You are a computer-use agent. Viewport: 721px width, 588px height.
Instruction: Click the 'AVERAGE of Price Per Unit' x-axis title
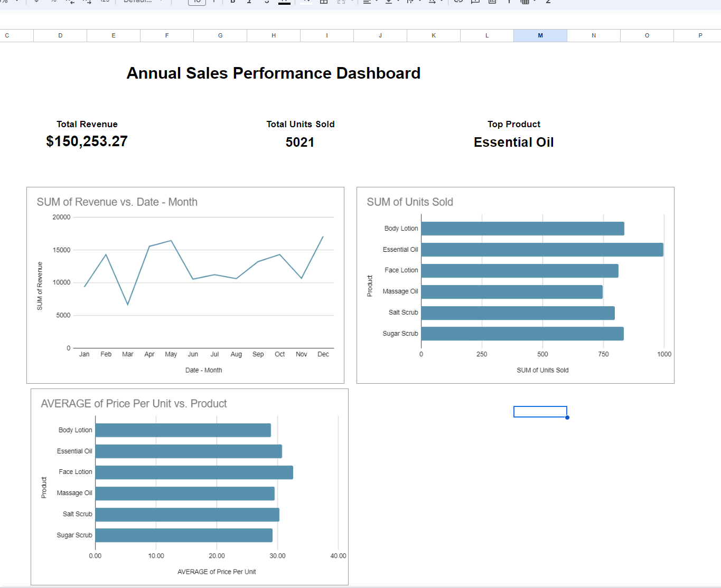click(x=217, y=572)
